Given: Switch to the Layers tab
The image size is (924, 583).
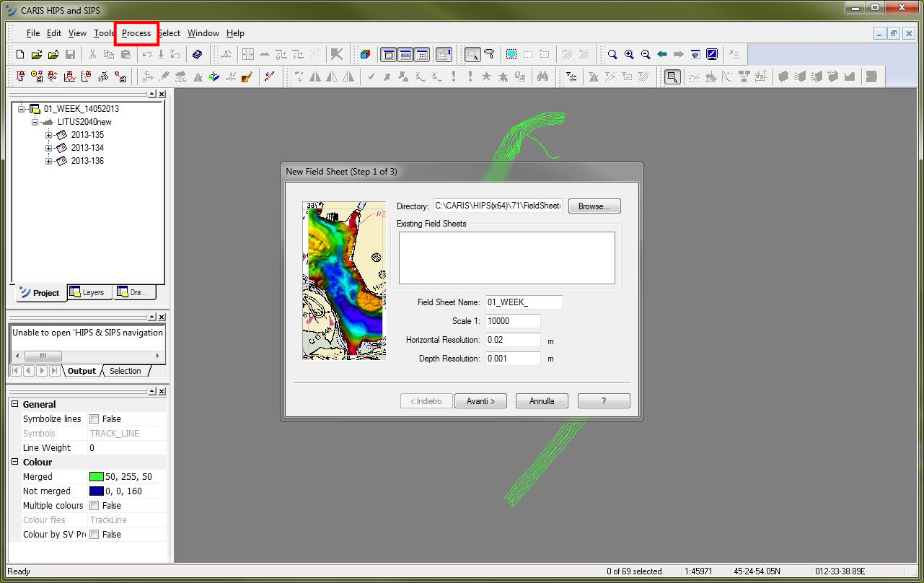Looking at the screenshot, I should [x=89, y=292].
